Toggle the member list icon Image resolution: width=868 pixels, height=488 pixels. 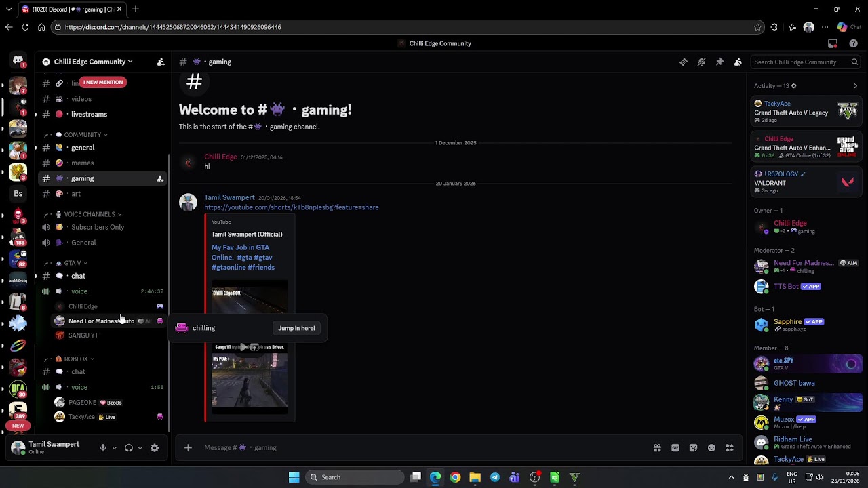[x=738, y=62]
